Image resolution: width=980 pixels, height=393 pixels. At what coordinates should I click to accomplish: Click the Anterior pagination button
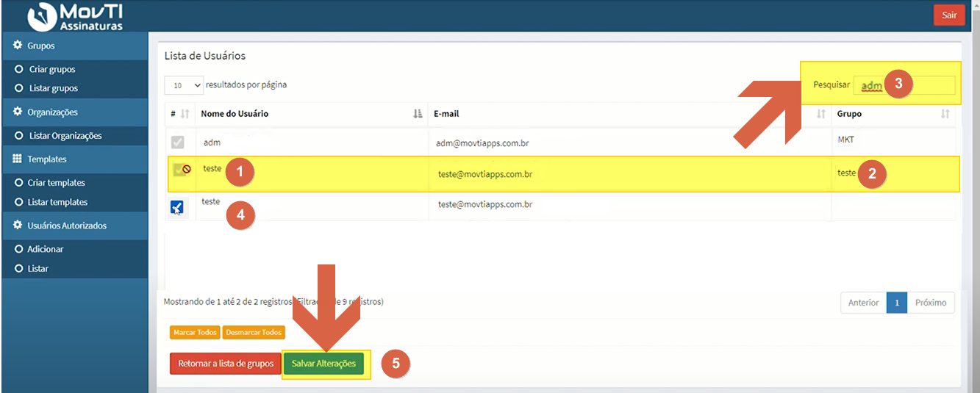(x=864, y=303)
